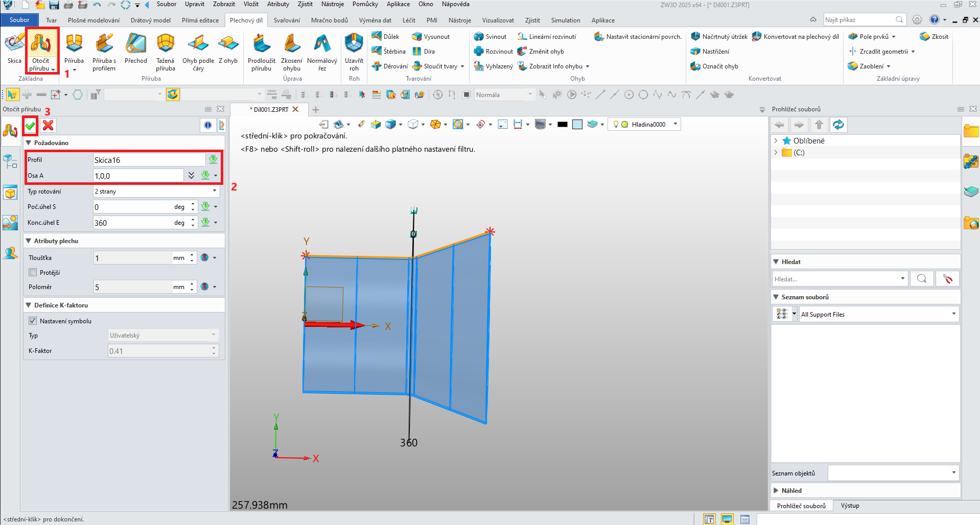This screenshot has height=525, width=980.
Task: Click the Uzavřít roh tool
Action: tap(354, 51)
